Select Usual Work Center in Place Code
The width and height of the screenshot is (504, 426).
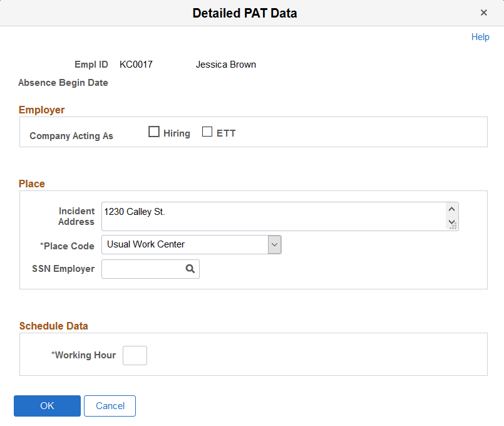(188, 244)
